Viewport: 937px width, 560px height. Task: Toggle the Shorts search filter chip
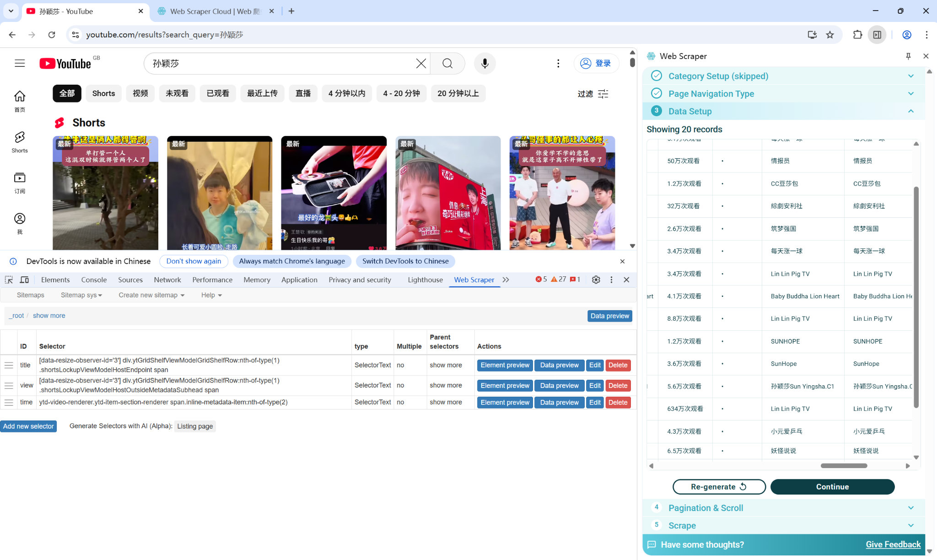103,93
